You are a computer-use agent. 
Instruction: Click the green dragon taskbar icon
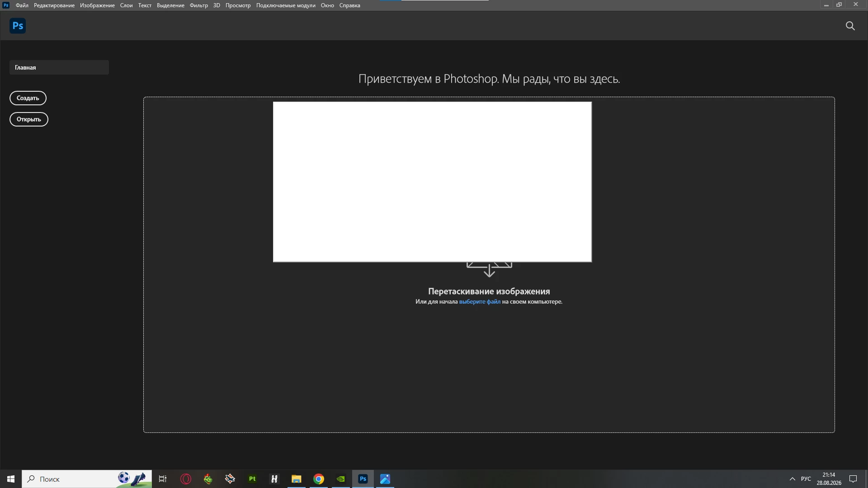(208, 479)
